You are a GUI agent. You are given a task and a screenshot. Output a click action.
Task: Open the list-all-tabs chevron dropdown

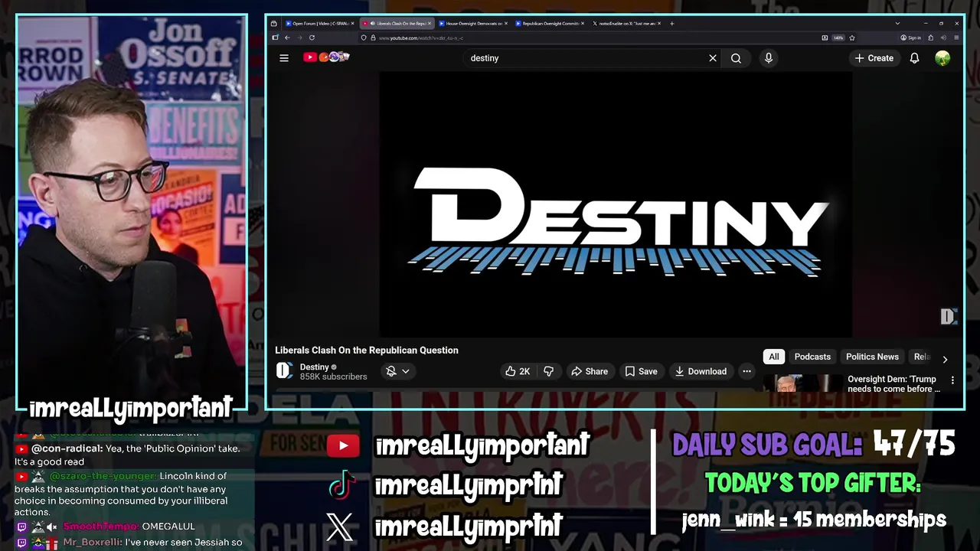(897, 23)
